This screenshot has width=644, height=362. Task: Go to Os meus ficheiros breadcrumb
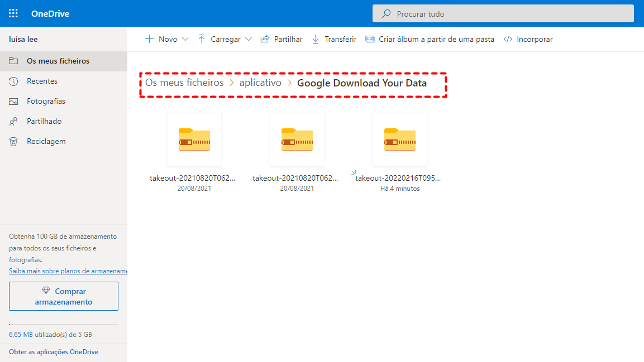[x=184, y=83]
